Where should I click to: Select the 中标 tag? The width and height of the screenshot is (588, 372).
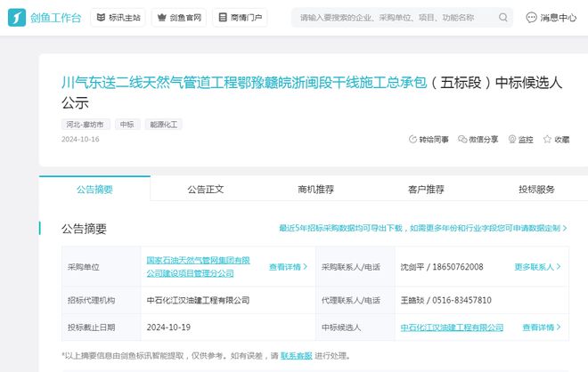[127, 125]
